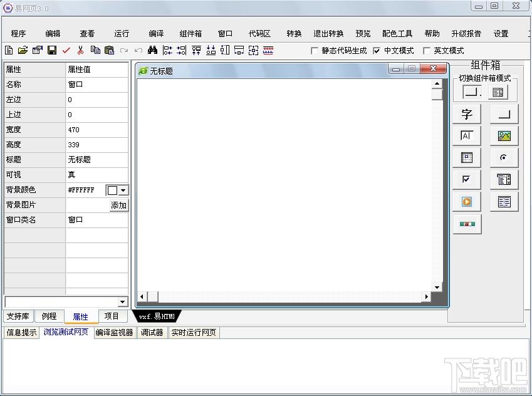The height and width of the screenshot is (396, 532).
Task: Click the 宽度 value field showing 470
Action: [x=96, y=130]
